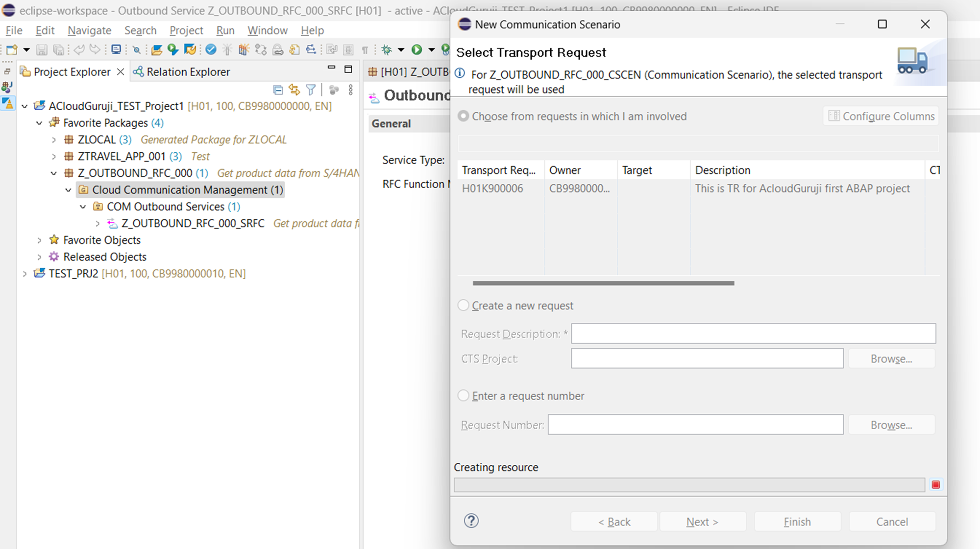Expand the TEST_PRJ2 project node
This screenshot has height=549, width=980.
pos(24,273)
